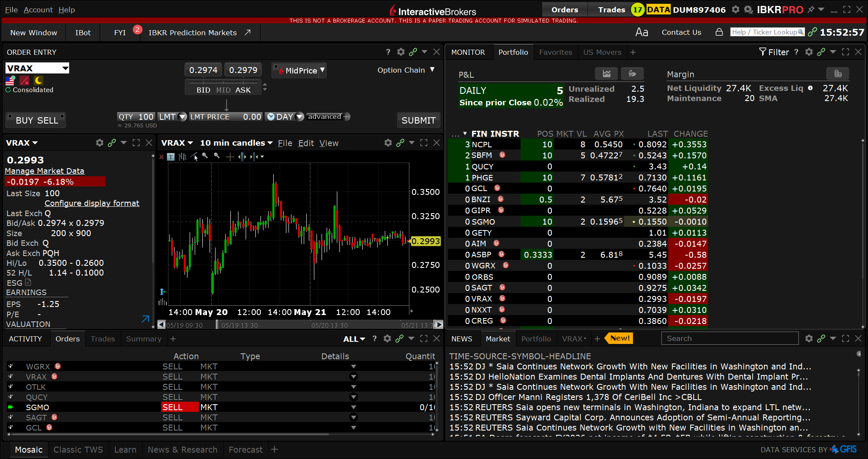Open the DAY time-in-force dropdown
The width and height of the screenshot is (868, 459).
point(300,117)
